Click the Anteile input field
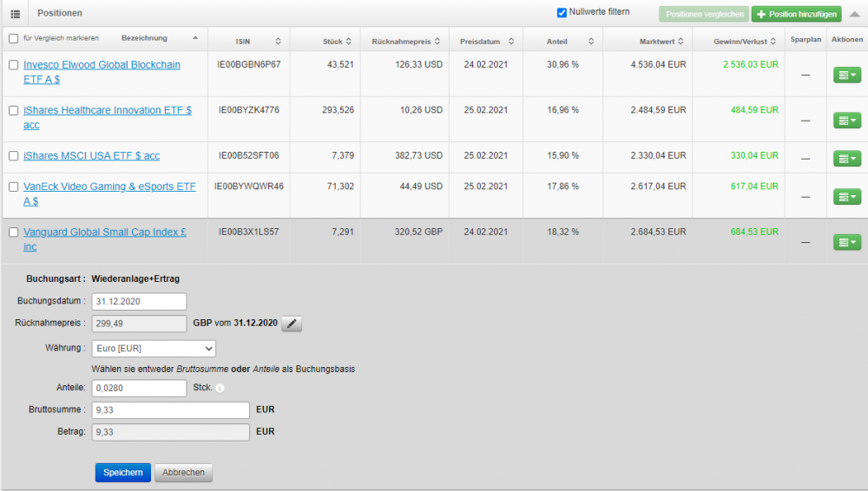Screen dimensions: 868x491 pyautogui.click(x=139, y=388)
